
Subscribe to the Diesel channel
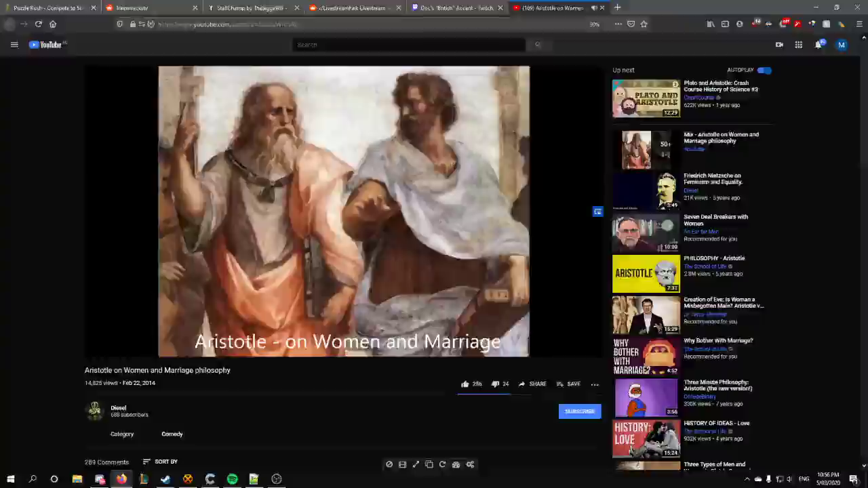(x=580, y=411)
